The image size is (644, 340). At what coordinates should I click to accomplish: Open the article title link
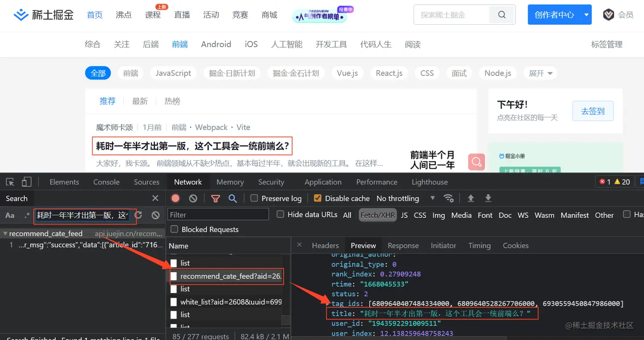(193, 147)
